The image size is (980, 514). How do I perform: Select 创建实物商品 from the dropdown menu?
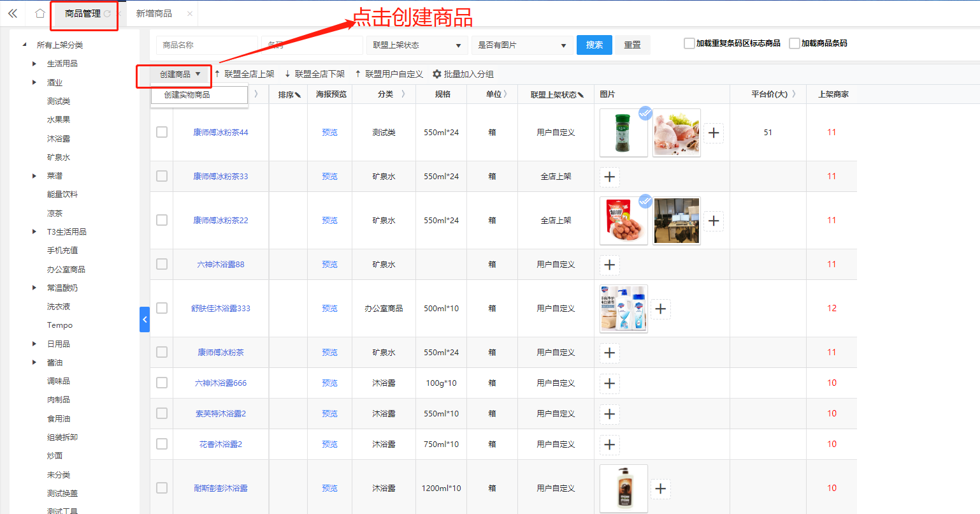[187, 94]
